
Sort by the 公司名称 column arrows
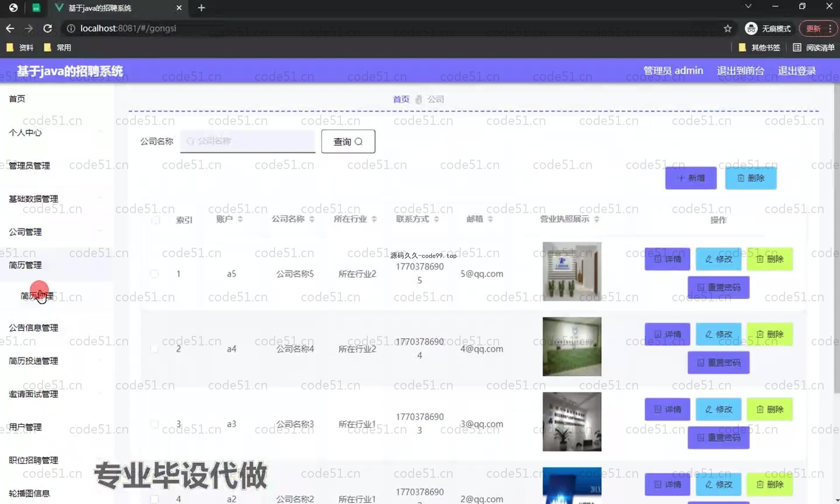312,219
